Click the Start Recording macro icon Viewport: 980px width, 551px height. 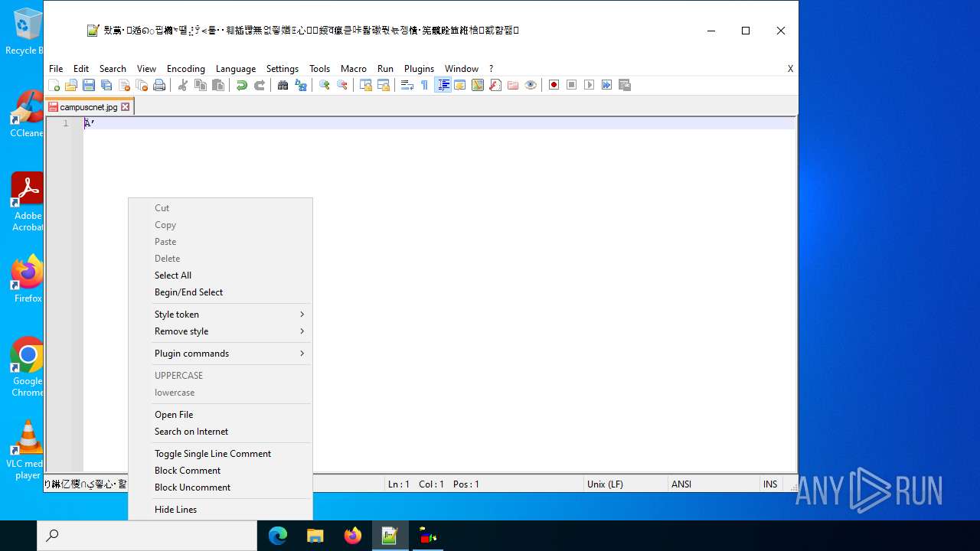[554, 85]
